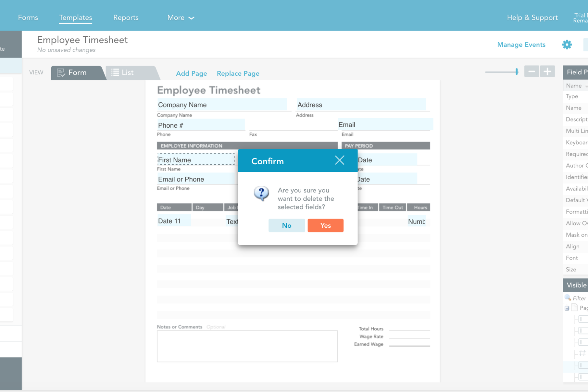Viewport: 588px width, 392px height.
Task: Select the Company Name field
Action: point(222,105)
